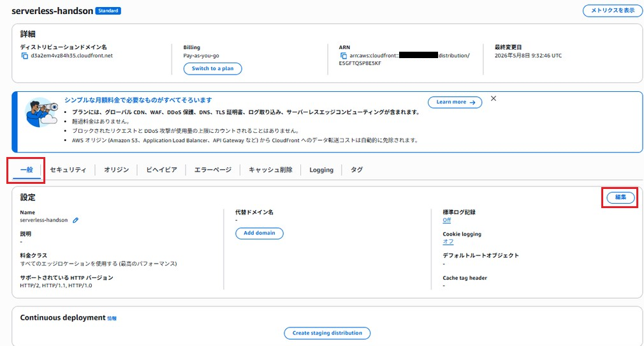Viewport: 644px width, 346px height.
Task: Open the 一般 tab
Action: coord(27,170)
